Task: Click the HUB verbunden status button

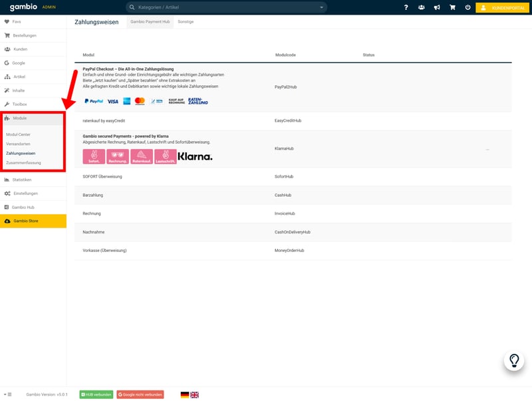Action: 96,394
